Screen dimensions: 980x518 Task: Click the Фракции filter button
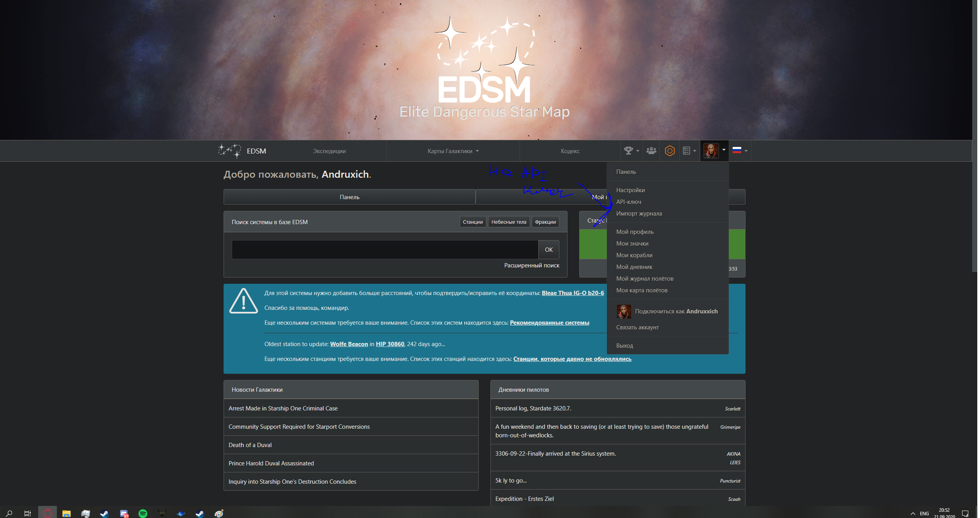click(x=545, y=222)
